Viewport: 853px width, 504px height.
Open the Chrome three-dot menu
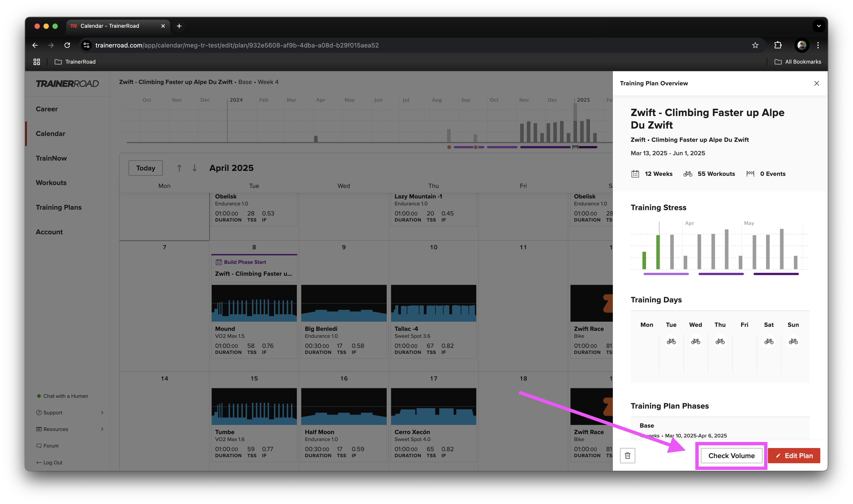818,45
